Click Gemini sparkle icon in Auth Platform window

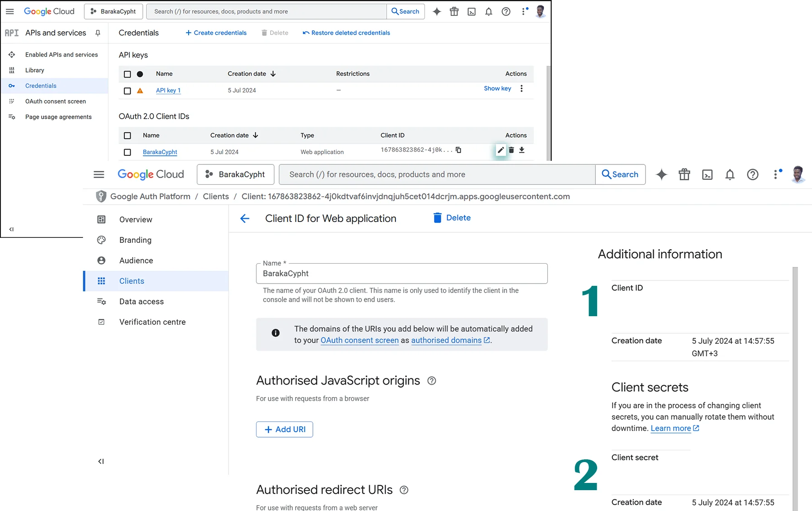(661, 174)
